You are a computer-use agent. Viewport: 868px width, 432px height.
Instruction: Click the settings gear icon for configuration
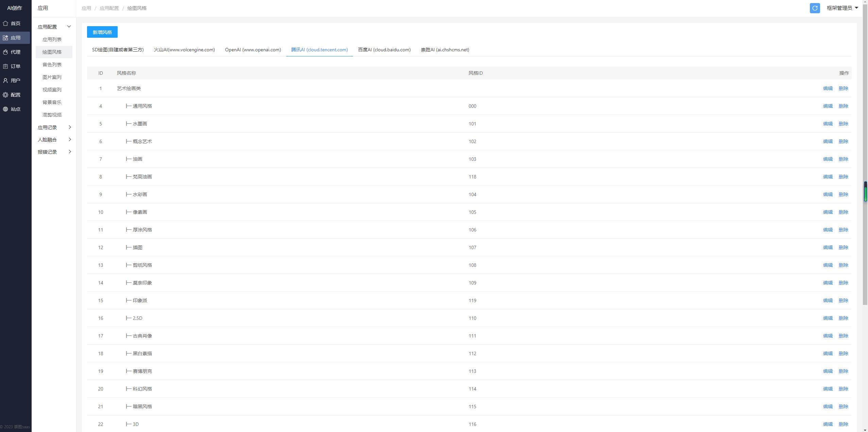(5, 95)
